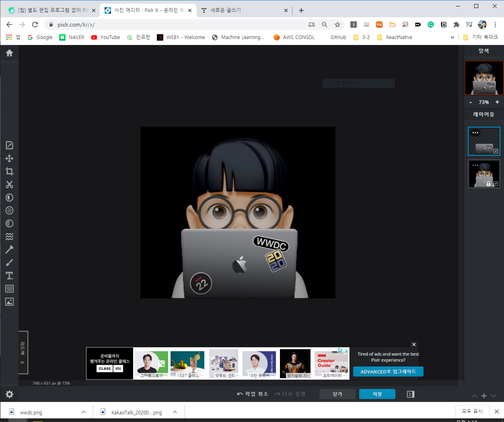Open the AWS CONSOL bookmark

tap(294, 37)
